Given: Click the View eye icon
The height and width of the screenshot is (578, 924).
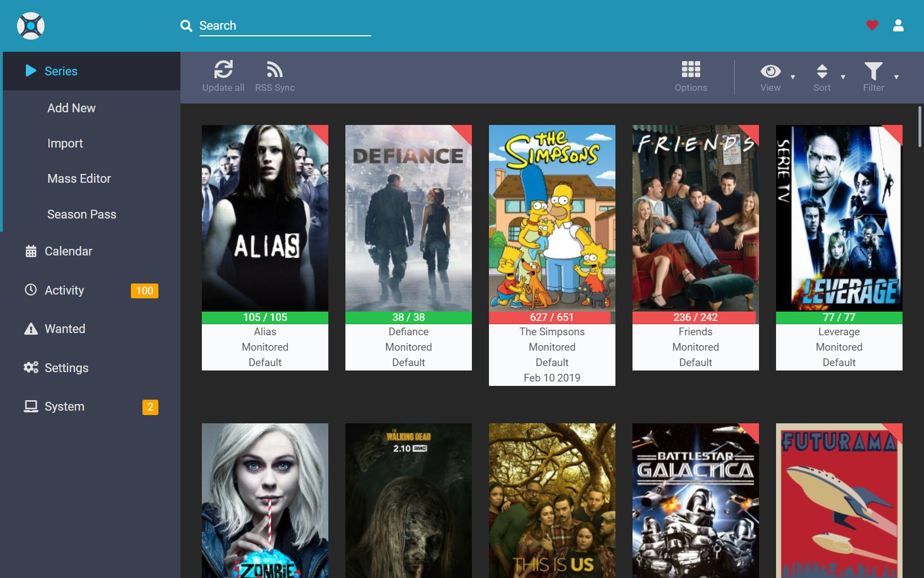Looking at the screenshot, I should pyautogui.click(x=771, y=71).
